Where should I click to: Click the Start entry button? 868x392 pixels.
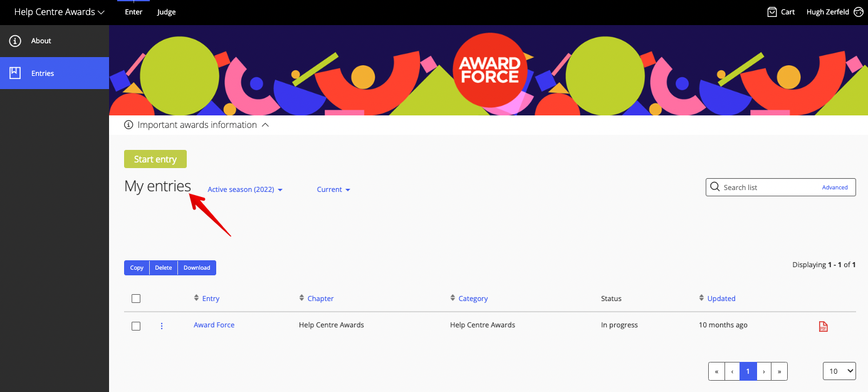coord(155,159)
